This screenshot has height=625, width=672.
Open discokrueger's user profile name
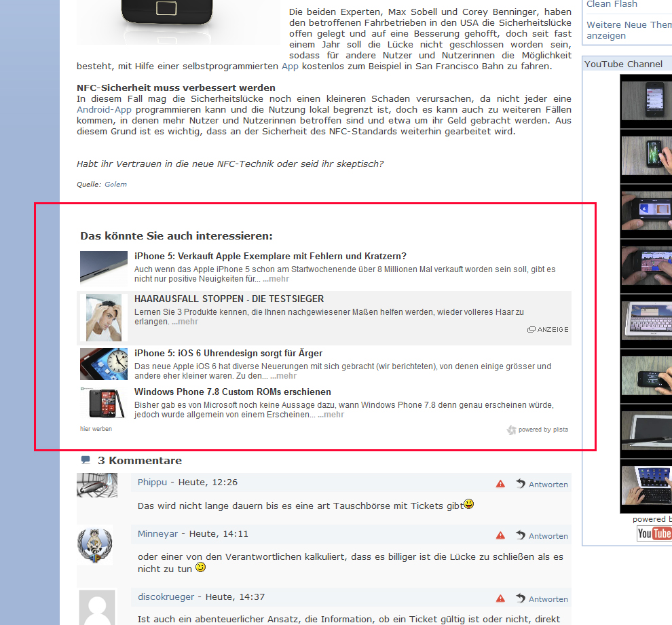[x=166, y=596]
